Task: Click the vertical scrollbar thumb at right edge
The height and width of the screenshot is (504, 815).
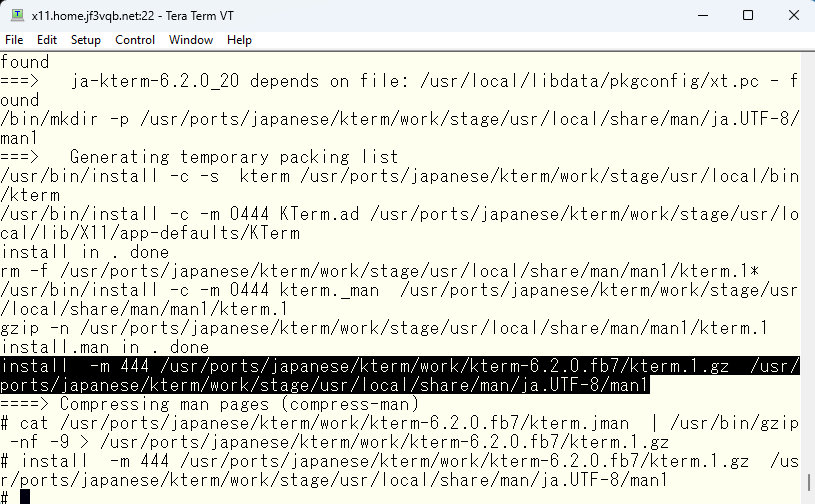Action: coord(809,482)
